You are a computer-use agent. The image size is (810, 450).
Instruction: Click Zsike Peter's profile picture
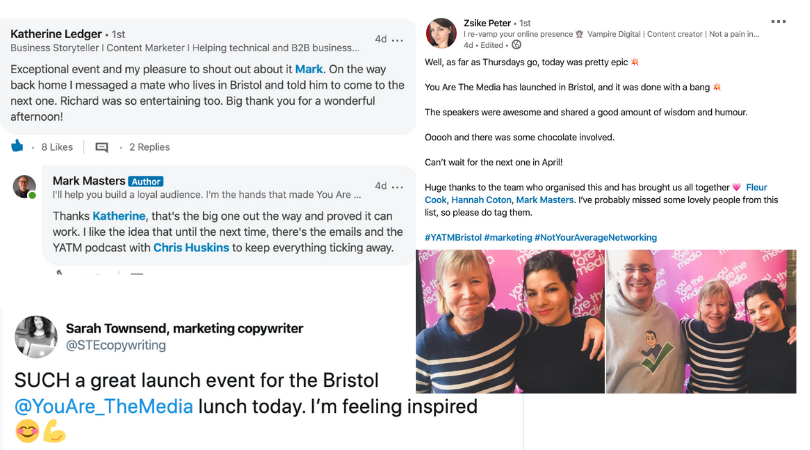tap(441, 34)
